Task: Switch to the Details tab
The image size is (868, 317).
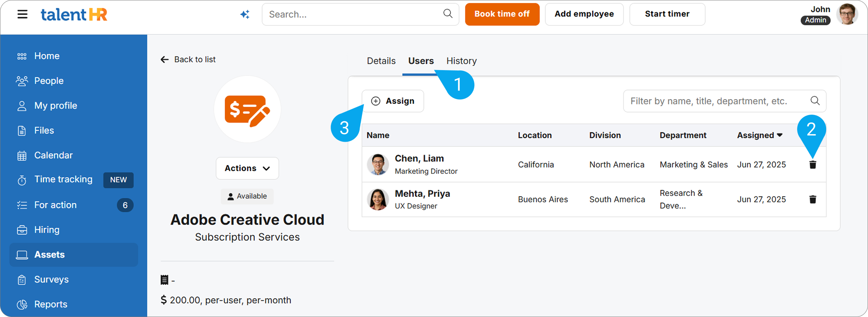Action: [x=381, y=61]
